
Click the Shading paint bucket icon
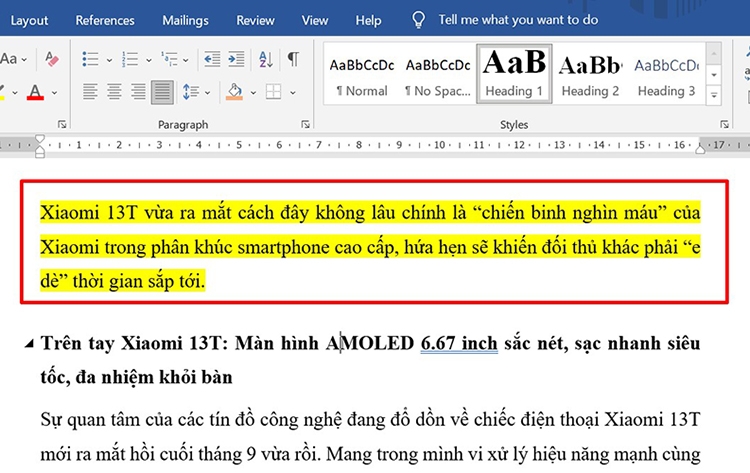coord(234,92)
